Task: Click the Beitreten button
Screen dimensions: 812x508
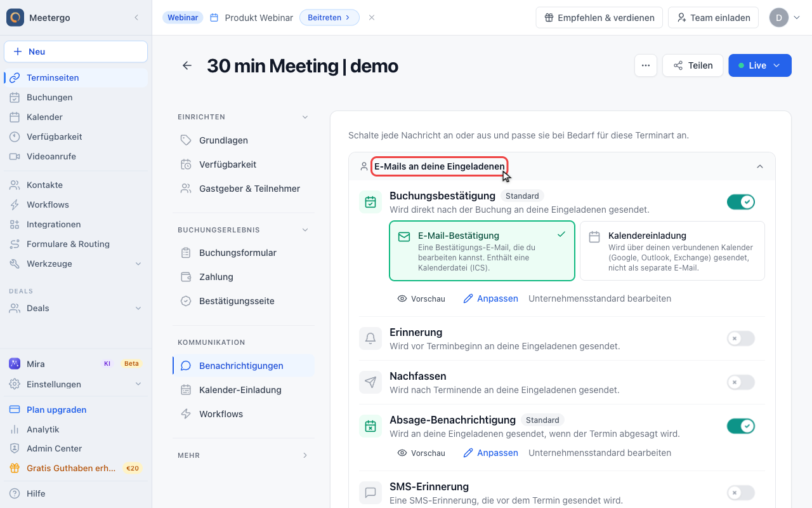Action: [x=329, y=18]
